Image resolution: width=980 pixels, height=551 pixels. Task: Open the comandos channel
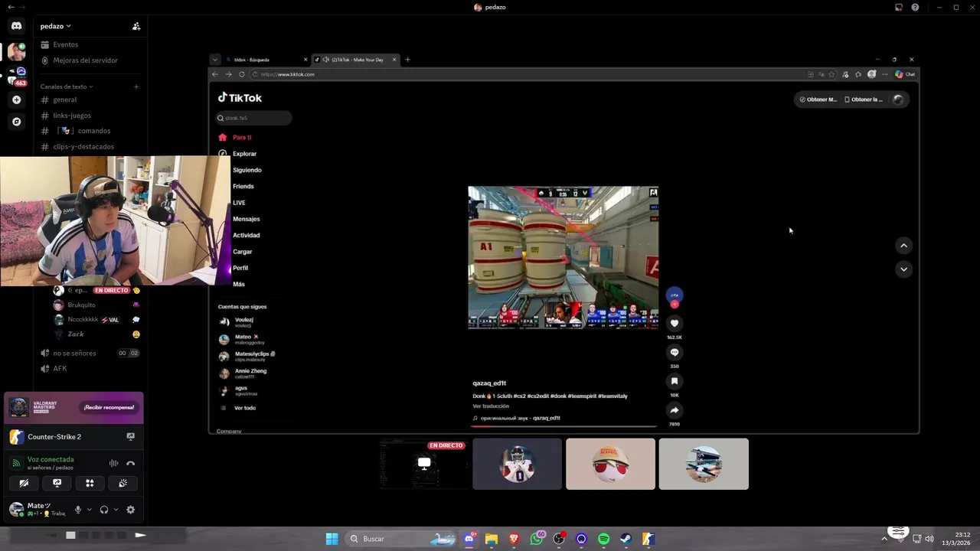[76, 131]
